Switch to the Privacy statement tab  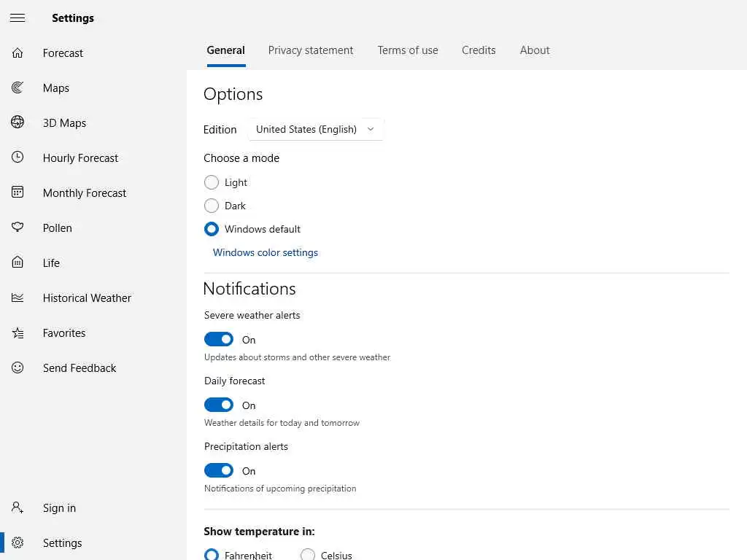click(x=311, y=50)
